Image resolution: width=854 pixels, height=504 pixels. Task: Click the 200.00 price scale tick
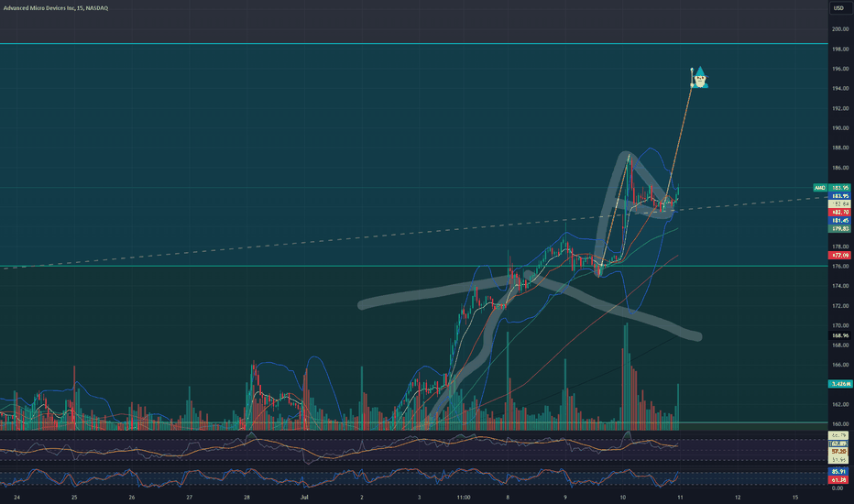tap(840, 29)
